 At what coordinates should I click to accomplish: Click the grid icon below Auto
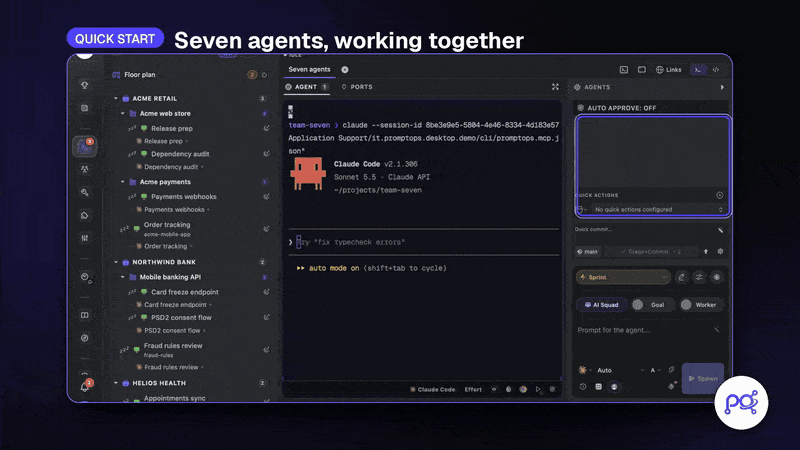click(598, 386)
